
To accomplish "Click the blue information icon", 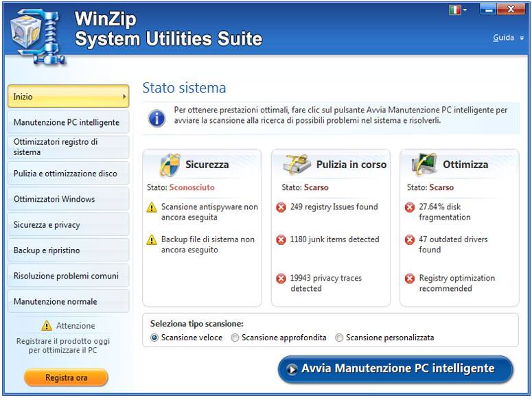I will [x=157, y=118].
